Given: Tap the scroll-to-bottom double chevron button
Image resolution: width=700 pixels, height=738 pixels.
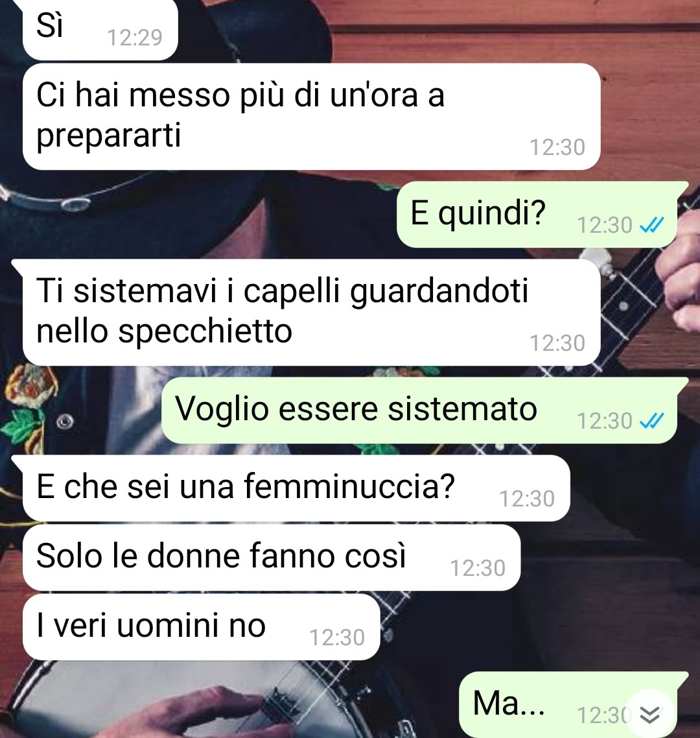Looking at the screenshot, I should (x=650, y=715).
